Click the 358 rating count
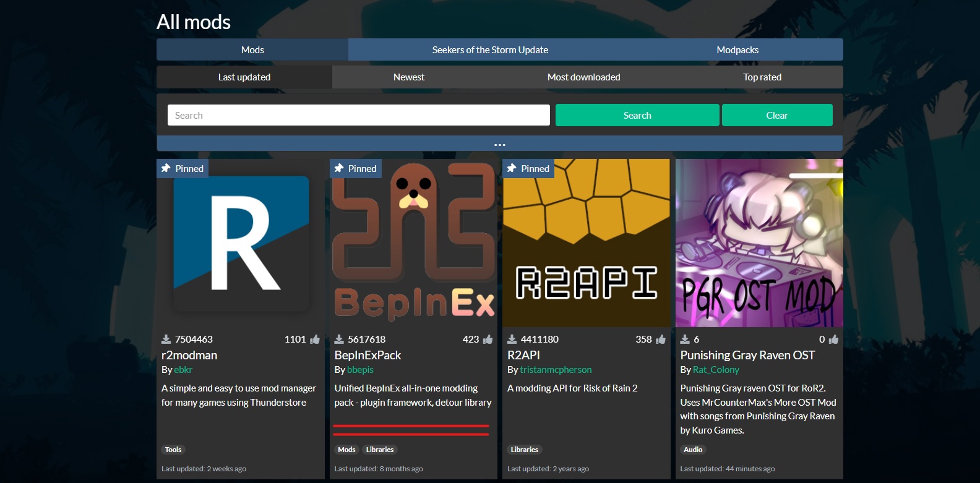This screenshot has height=483, width=980. point(643,339)
